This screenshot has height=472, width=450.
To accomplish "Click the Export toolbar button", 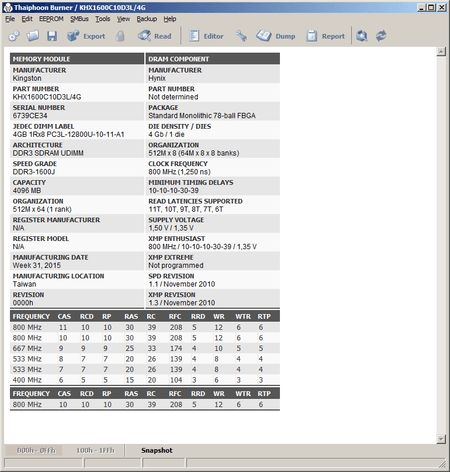I will [x=86, y=36].
